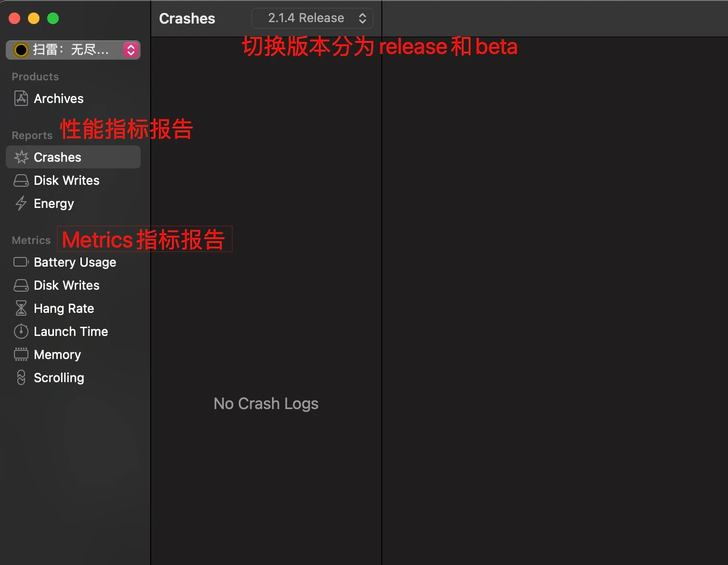Click the pink chevron stepper on product selector
This screenshot has height=565, width=728.
[x=130, y=50]
